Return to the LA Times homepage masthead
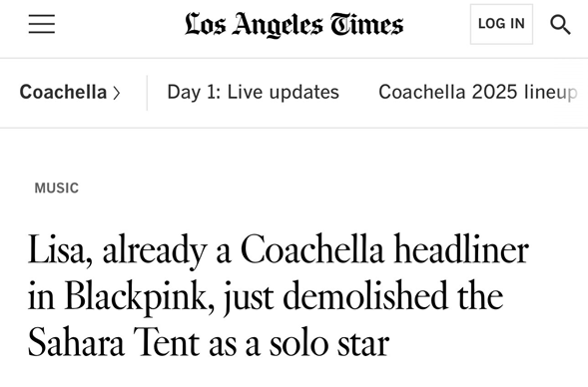Image resolution: width=588 pixels, height=387 pixels. 294,25
